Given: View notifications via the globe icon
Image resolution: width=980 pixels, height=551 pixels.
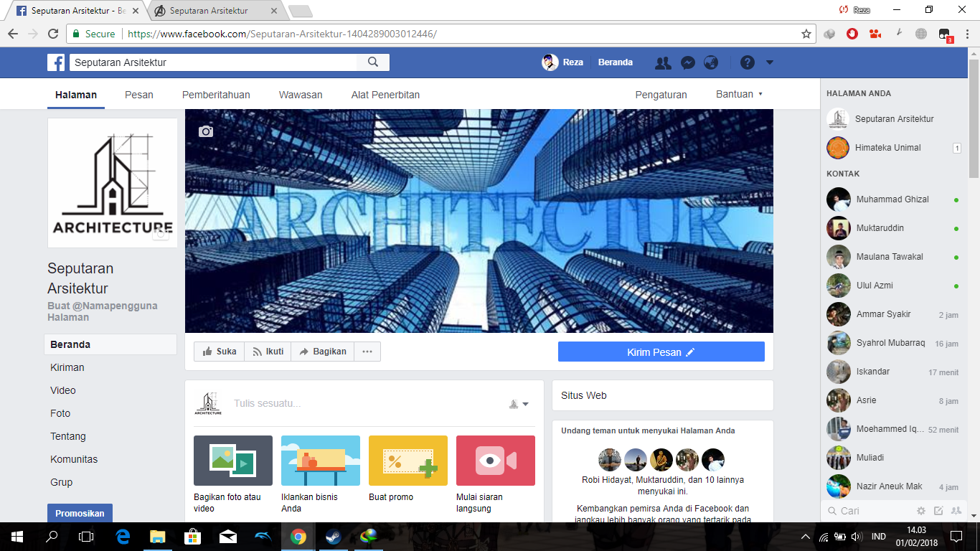Looking at the screenshot, I should point(711,62).
